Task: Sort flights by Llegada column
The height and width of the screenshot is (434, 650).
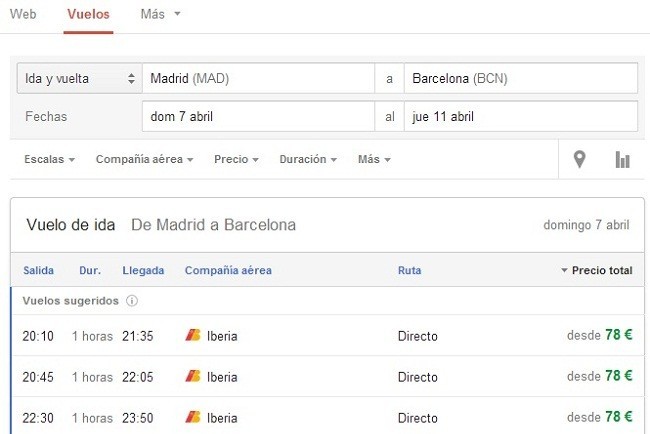Action: click(143, 270)
